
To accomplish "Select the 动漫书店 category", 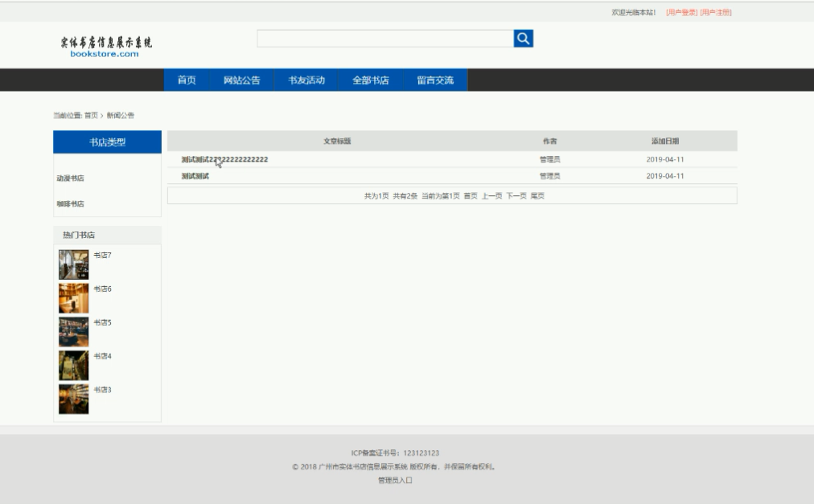I will point(70,178).
